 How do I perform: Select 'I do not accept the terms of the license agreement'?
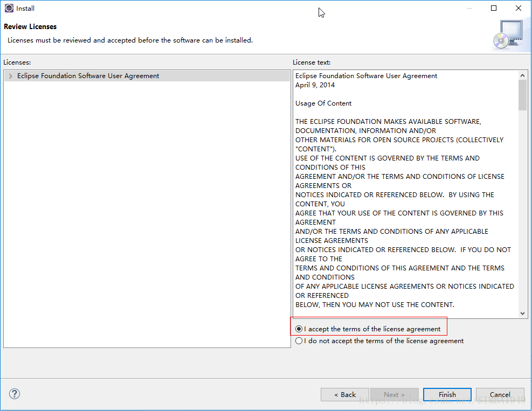pos(299,340)
